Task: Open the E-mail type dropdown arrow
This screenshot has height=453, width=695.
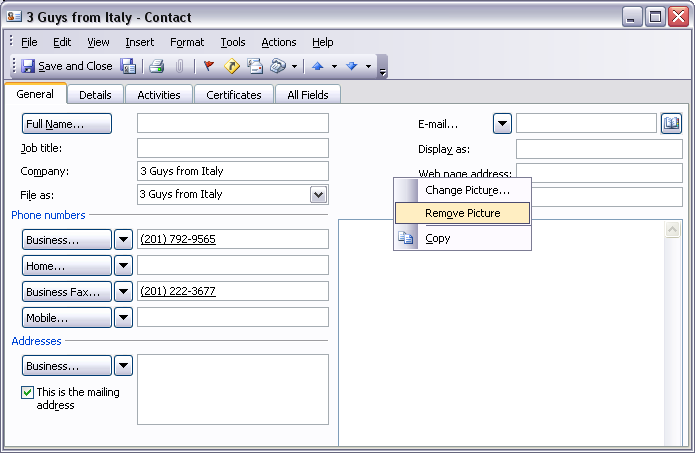Action: pos(502,124)
